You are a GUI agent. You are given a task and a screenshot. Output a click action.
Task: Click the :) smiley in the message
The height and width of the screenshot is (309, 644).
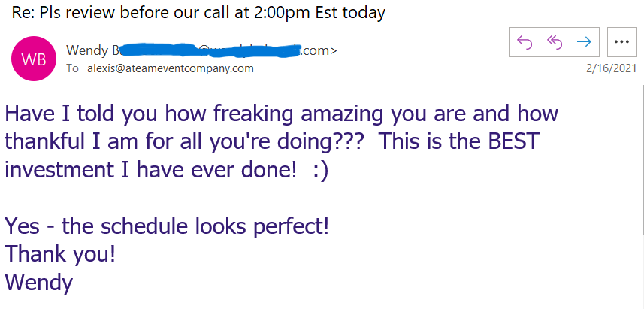(x=321, y=171)
